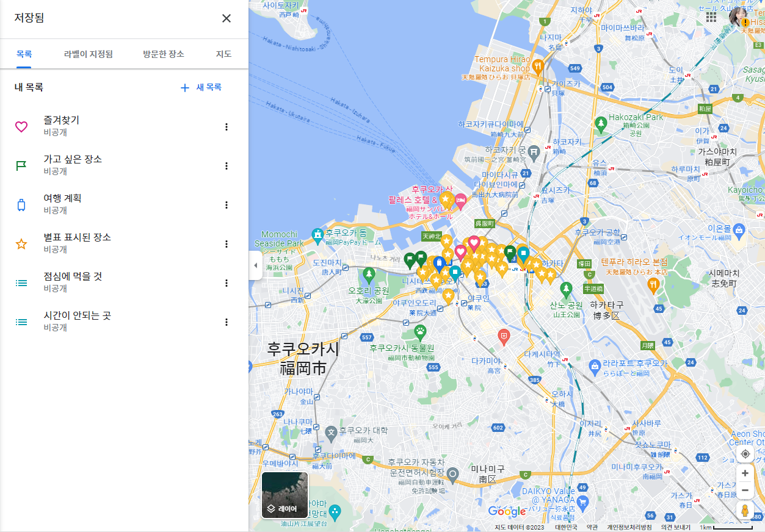The image size is (765, 532).
Task: Click the 후쿠오카 공항 airport label
Action: pyautogui.click(x=597, y=236)
